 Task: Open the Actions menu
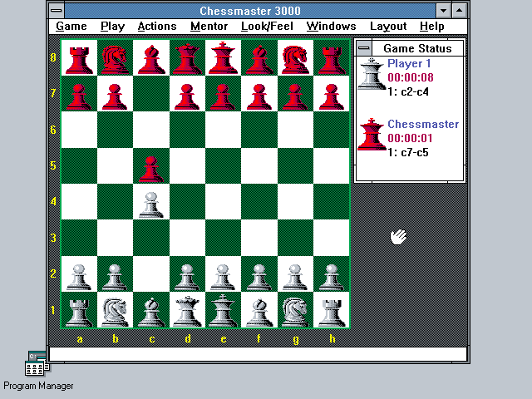point(157,27)
